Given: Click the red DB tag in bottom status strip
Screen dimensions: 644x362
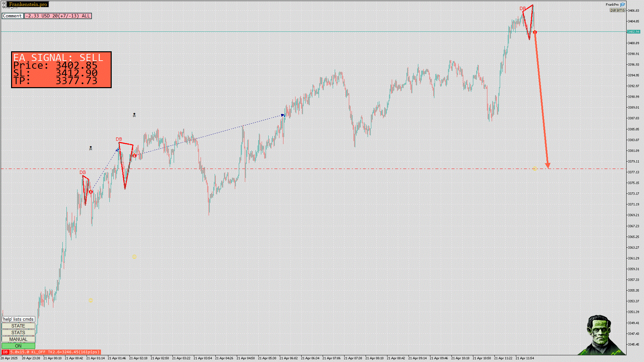Looking at the screenshot, I should point(5,352).
